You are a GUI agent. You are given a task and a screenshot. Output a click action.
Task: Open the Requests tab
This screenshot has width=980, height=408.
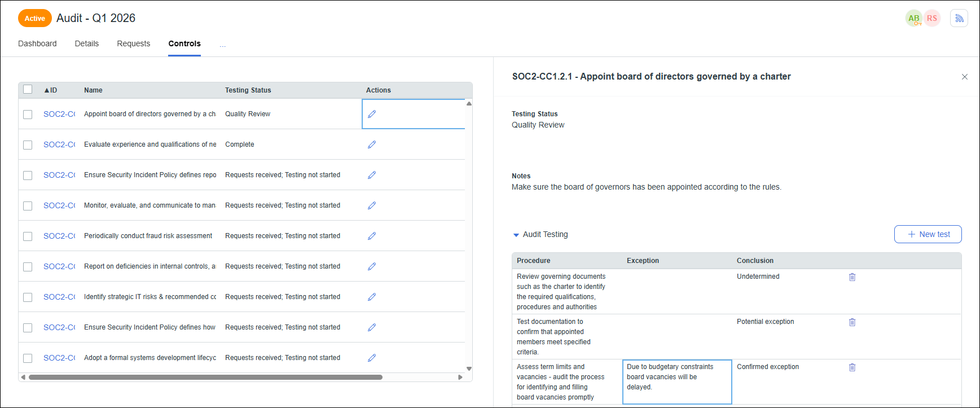133,43
